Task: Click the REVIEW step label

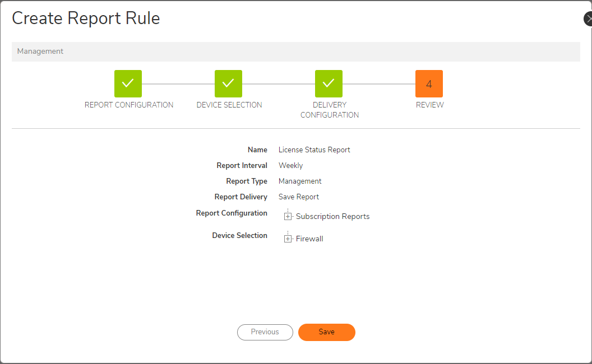Action: pyautogui.click(x=429, y=105)
